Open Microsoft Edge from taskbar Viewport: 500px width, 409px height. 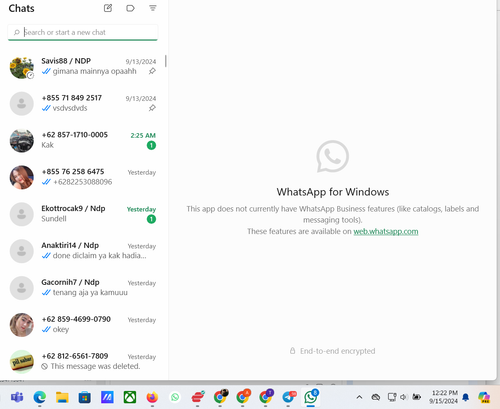(x=40, y=397)
